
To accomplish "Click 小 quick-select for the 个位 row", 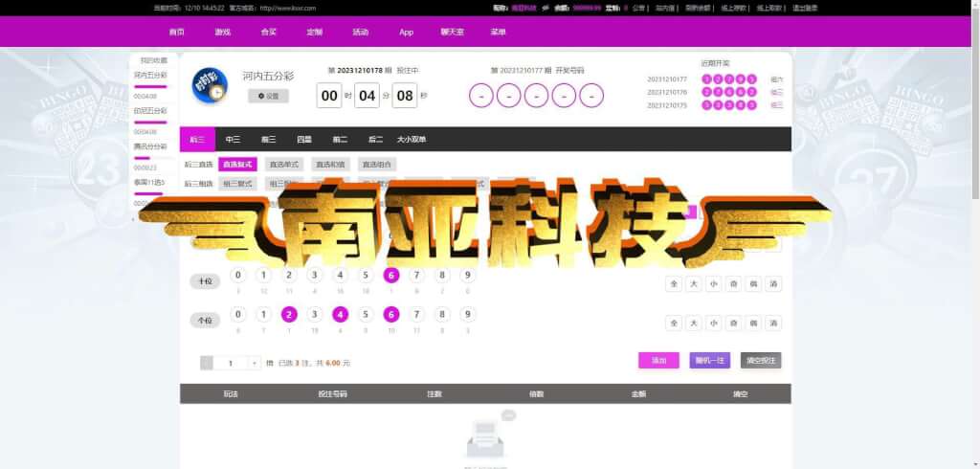I will pos(714,324).
